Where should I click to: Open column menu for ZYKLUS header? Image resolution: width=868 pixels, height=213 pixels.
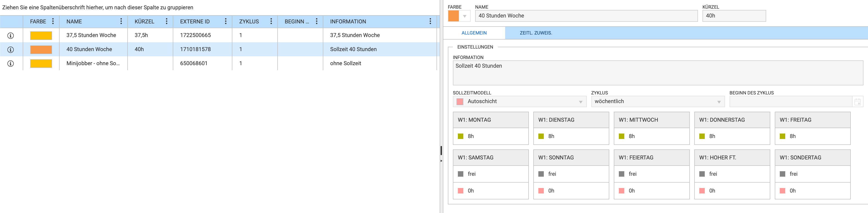pos(271,22)
